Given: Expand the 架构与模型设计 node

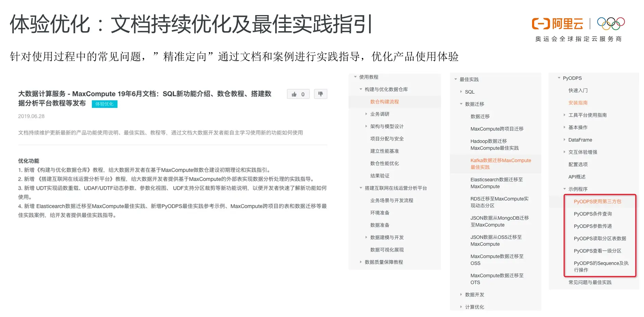Looking at the screenshot, I should [366, 126].
